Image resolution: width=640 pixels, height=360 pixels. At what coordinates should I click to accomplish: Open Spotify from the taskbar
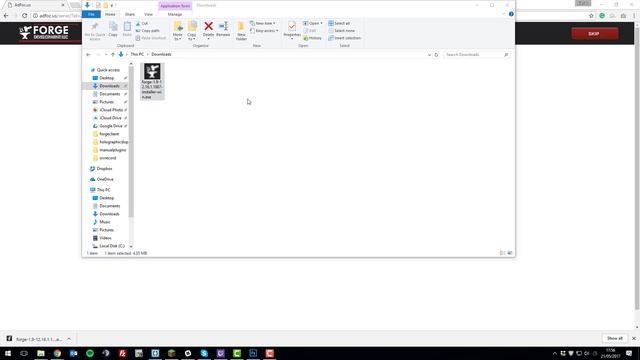pyautogui.click(x=90, y=353)
